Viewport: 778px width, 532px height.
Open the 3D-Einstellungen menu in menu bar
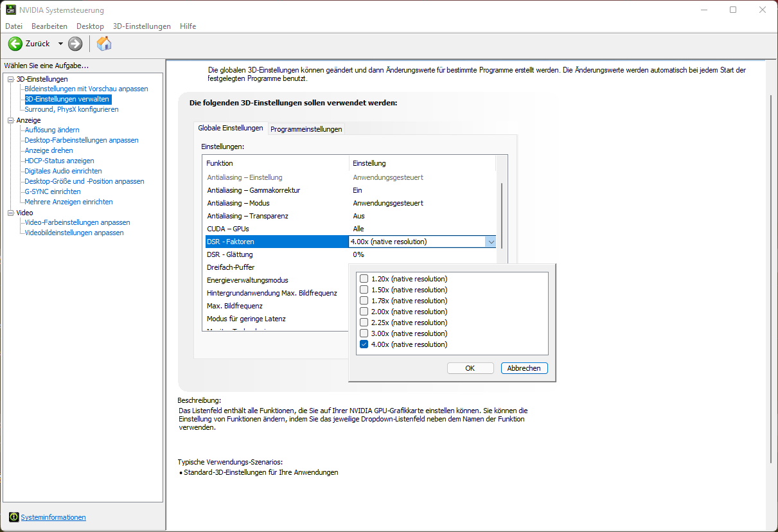click(142, 26)
